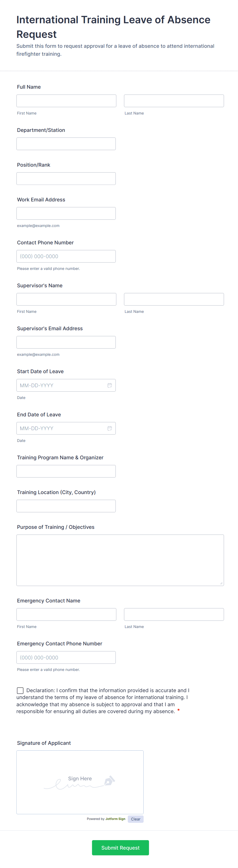Viewport: 238px width, 868px height.
Task: Clear the applicant signature
Action: [135, 819]
